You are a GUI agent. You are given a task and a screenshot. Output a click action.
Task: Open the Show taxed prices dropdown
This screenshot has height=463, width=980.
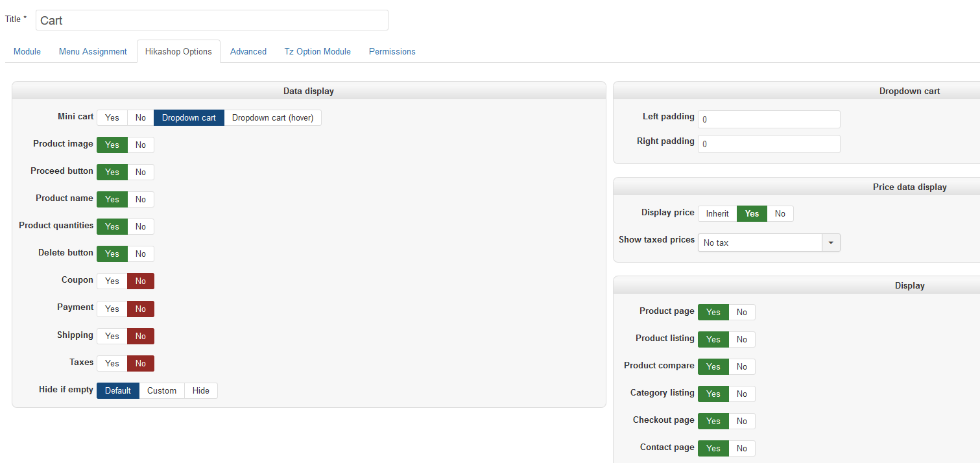click(769, 243)
